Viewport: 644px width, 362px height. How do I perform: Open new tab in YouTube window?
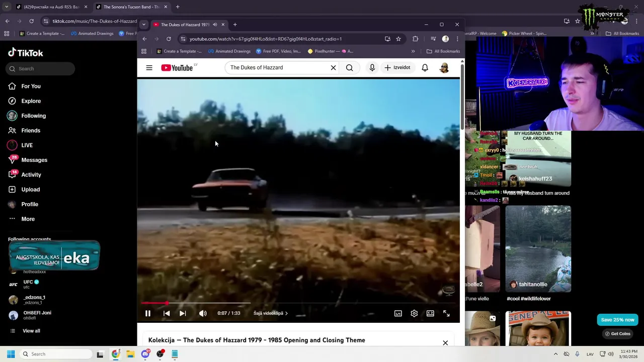tap(234, 25)
